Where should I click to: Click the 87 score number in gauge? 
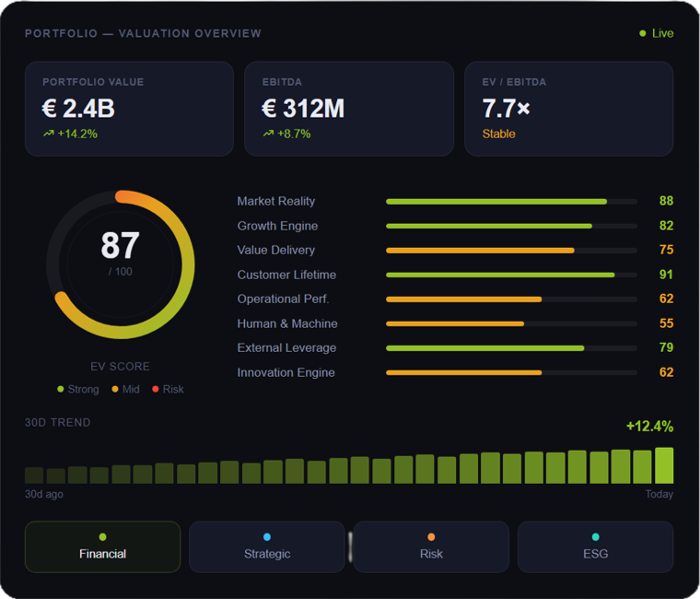click(x=120, y=245)
